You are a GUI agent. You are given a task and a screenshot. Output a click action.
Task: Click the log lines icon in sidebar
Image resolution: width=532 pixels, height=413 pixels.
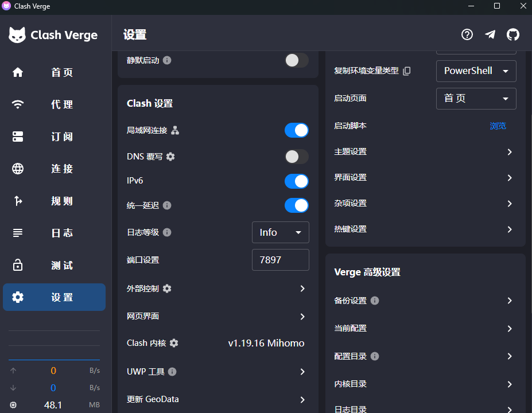(18, 233)
